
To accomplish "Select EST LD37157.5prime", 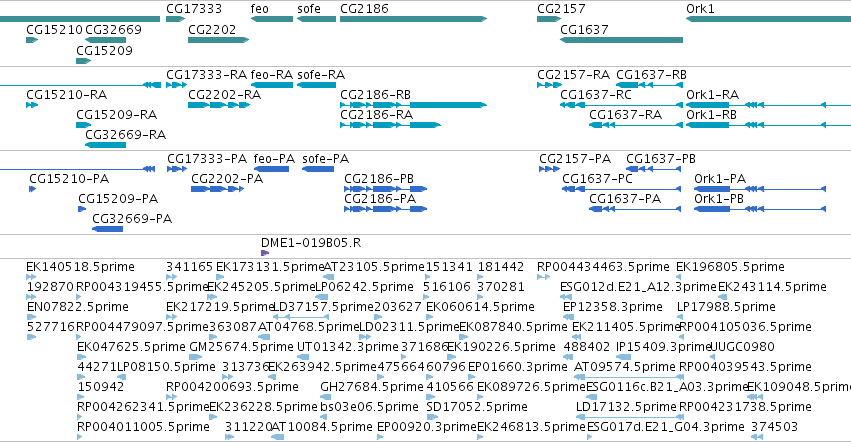I will click(x=301, y=317).
